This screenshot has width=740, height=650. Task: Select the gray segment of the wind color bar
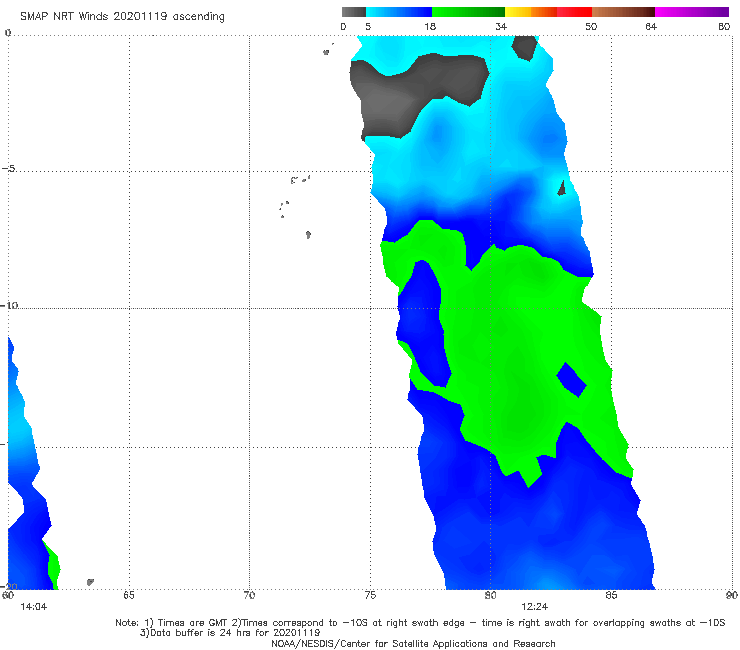point(354,12)
